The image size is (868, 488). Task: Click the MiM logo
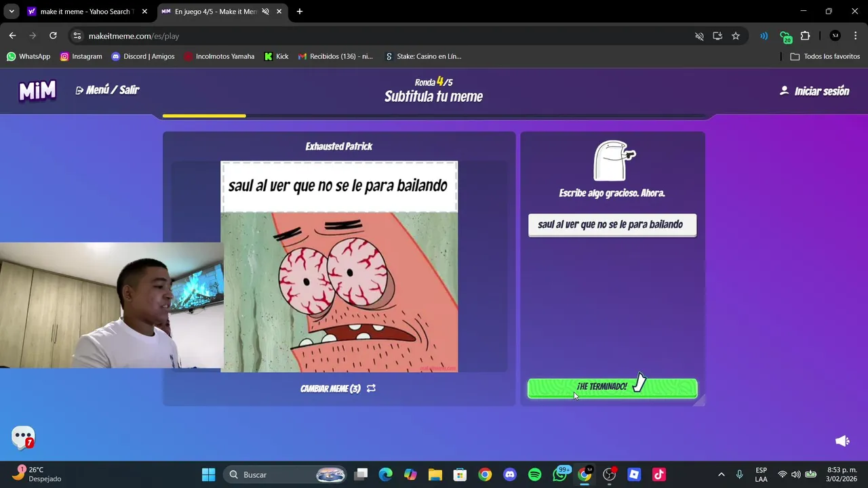pos(37,91)
